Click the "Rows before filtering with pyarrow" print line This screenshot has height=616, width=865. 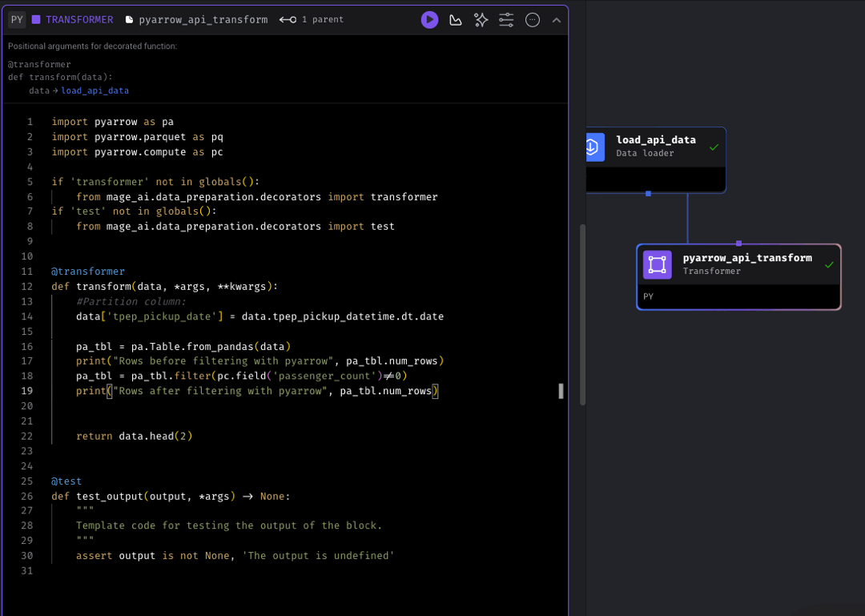[x=259, y=361]
